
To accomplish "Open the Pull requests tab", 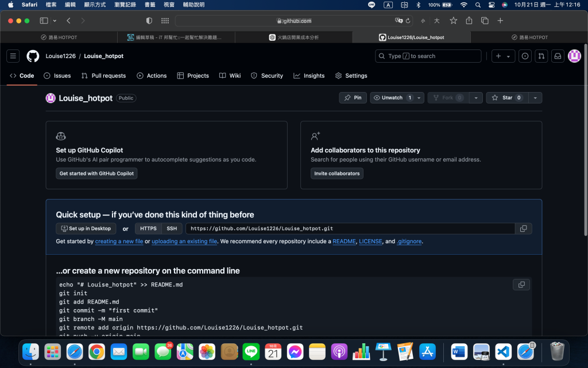I will [x=103, y=75].
